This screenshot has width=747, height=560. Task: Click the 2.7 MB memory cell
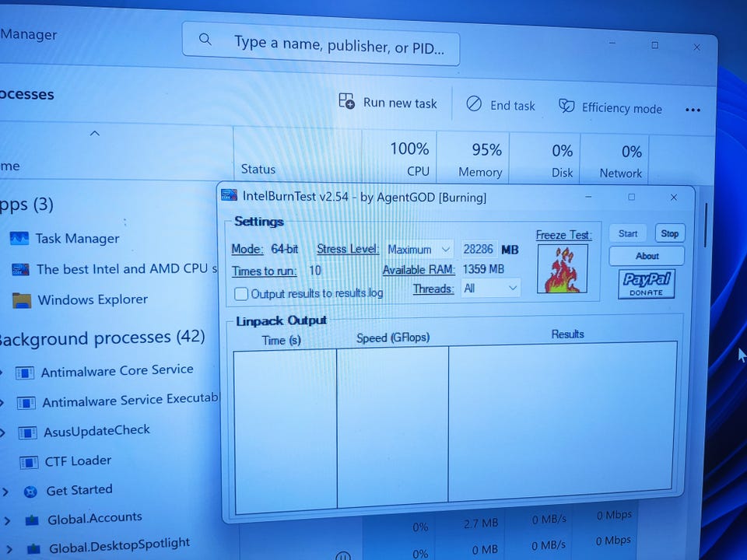tap(481, 523)
